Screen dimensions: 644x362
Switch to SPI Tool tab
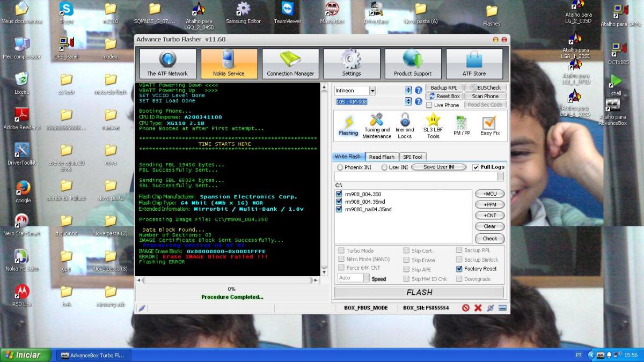click(x=412, y=157)
